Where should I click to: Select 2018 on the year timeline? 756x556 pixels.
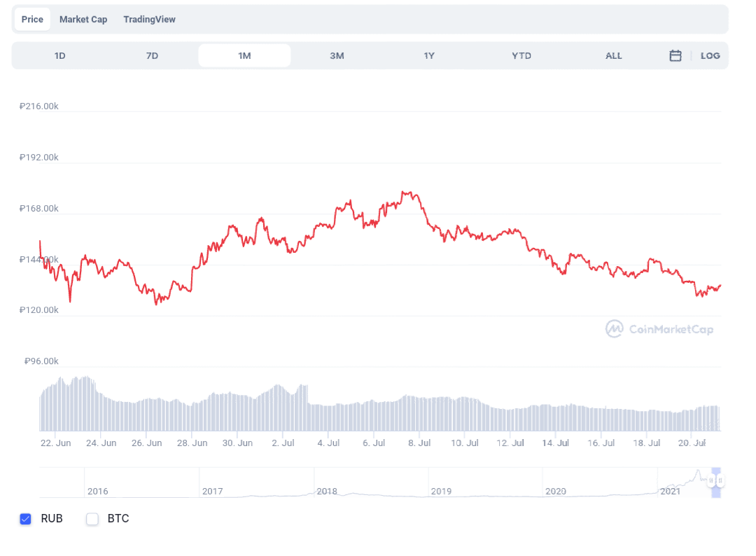327,491
